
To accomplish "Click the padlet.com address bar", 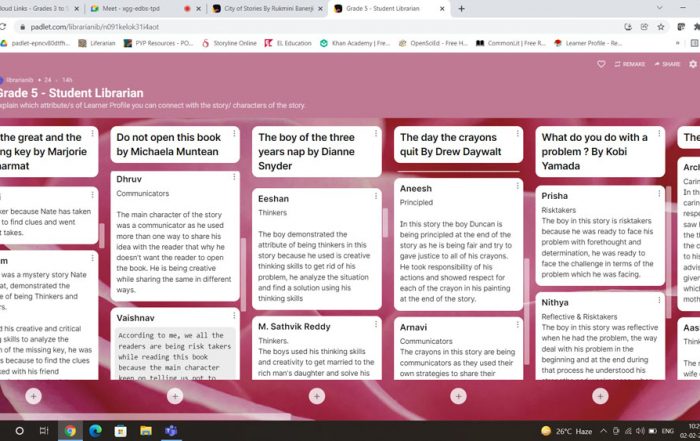I will pyautogui.click(x=312, y=27).
